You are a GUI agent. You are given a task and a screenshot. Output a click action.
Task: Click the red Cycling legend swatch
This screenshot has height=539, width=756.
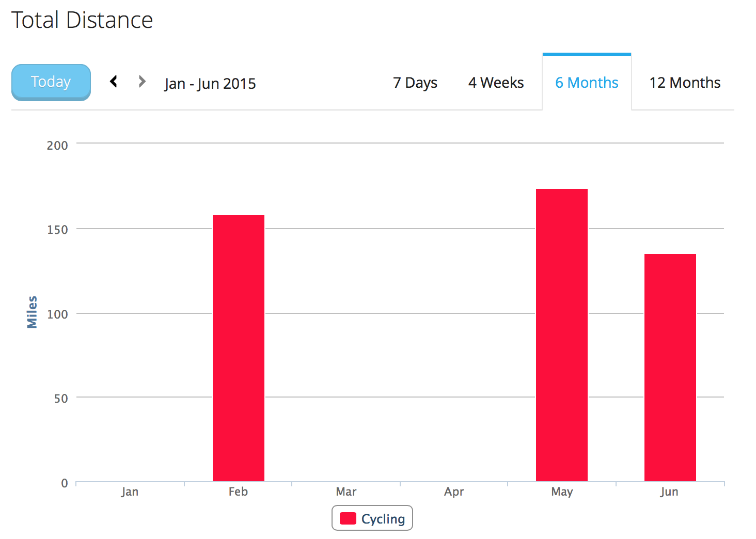(348, 518)
